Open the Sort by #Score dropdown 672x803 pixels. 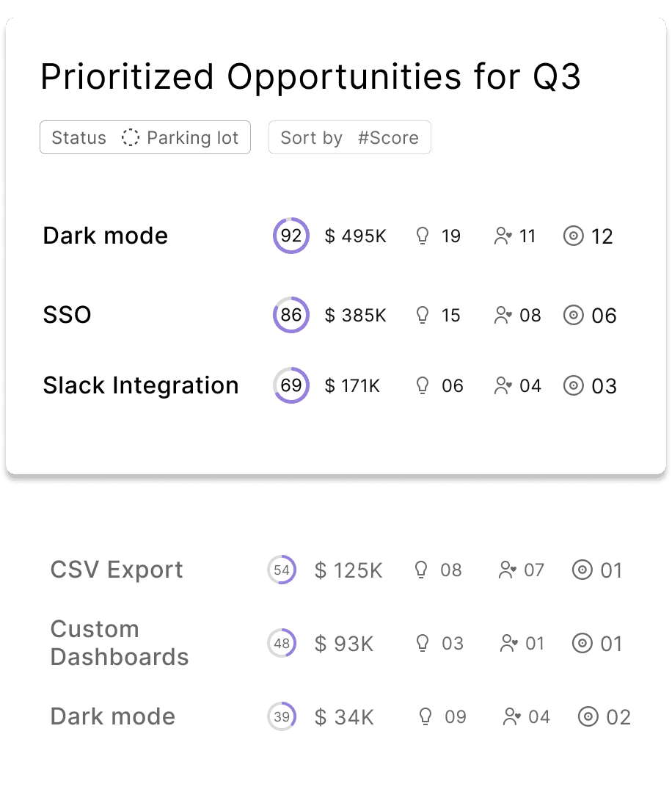(349, 137)
